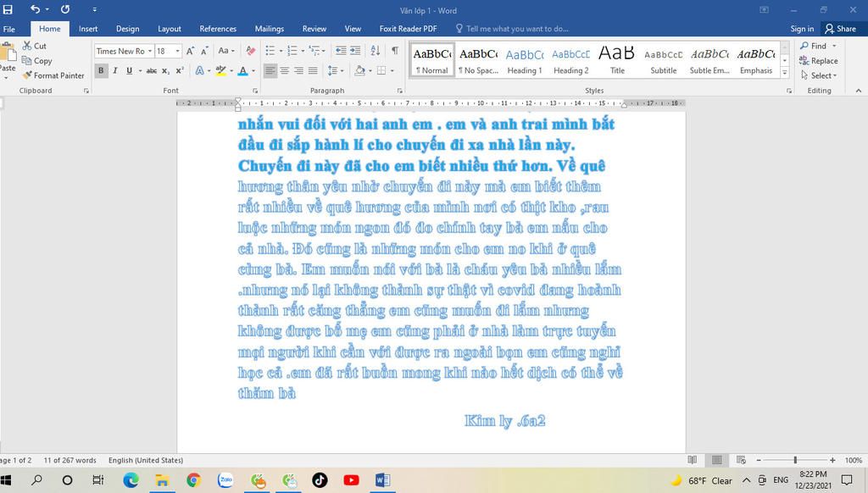Screen dimensions: 868x493
Task: Toggle bold formatting in the Font group
Action: tap(101, 70)
